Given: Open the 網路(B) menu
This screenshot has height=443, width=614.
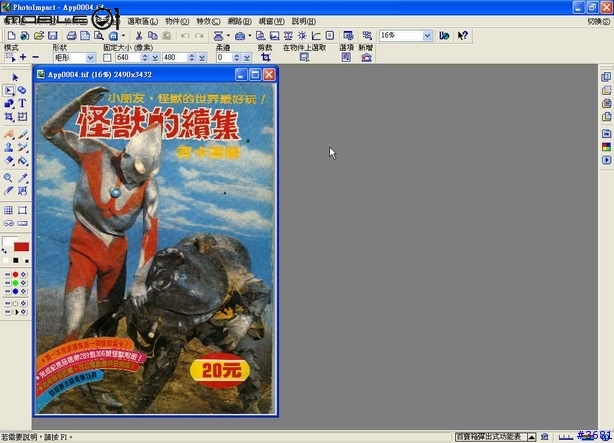Looking at the screenshot, I should [x=240, y=21].
